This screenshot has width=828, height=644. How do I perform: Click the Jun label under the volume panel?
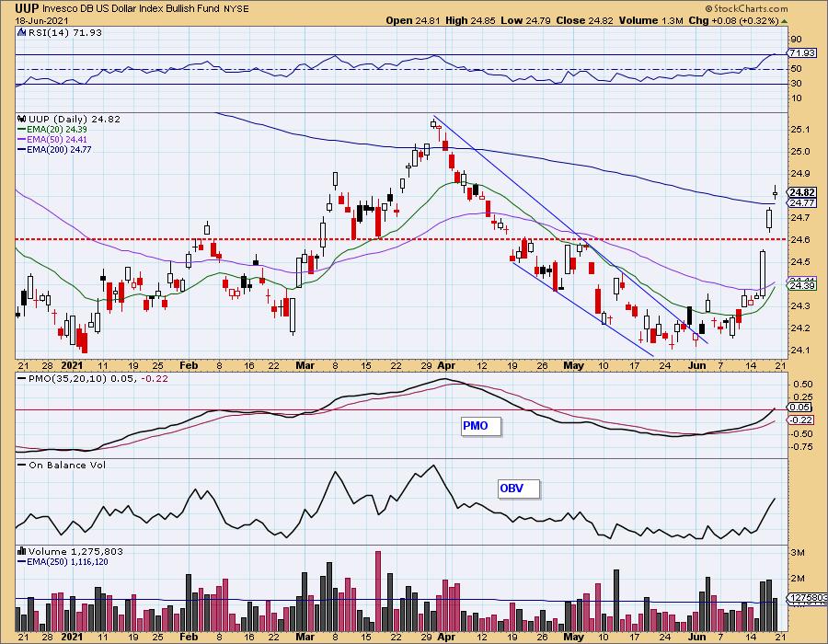pyautogui.click(x=697, y=637)
